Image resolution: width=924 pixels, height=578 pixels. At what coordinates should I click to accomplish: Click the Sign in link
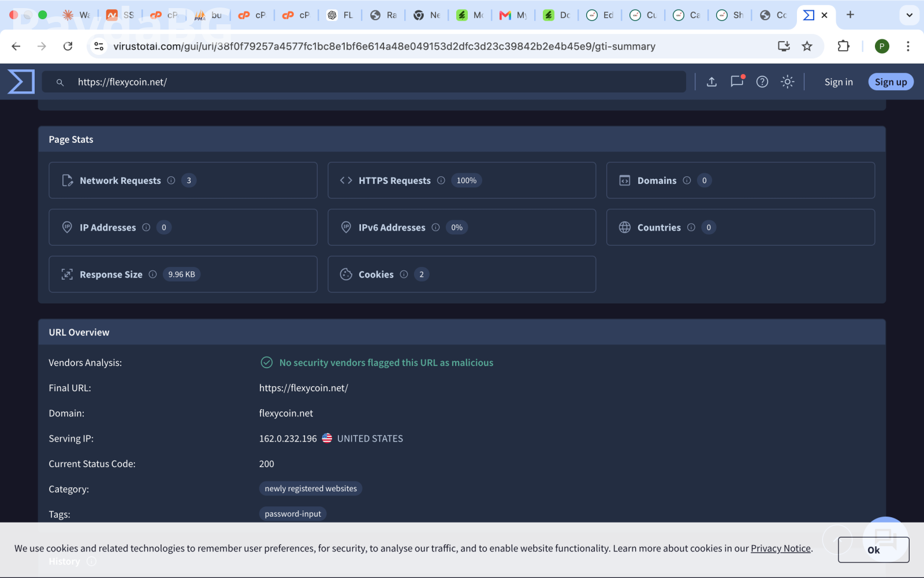click(x=839, y=82)
